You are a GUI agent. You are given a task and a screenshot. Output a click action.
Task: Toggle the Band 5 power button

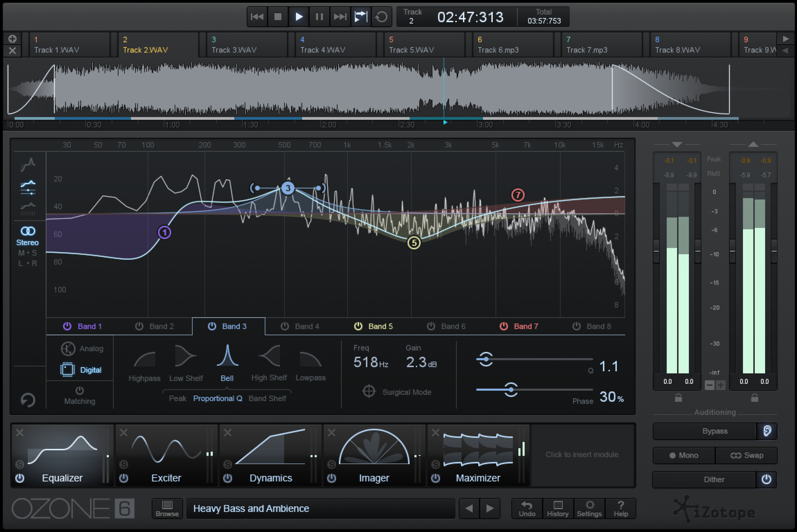click(358, 326)
